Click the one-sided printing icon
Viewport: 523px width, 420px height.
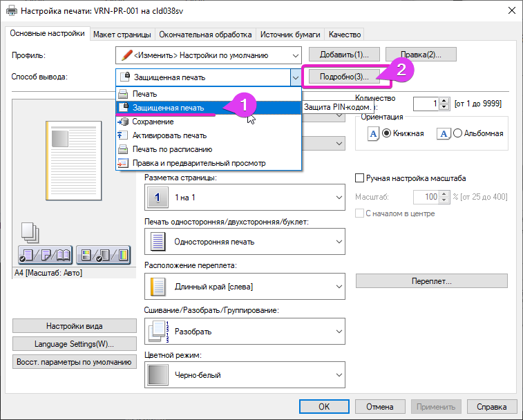[158, 242]
